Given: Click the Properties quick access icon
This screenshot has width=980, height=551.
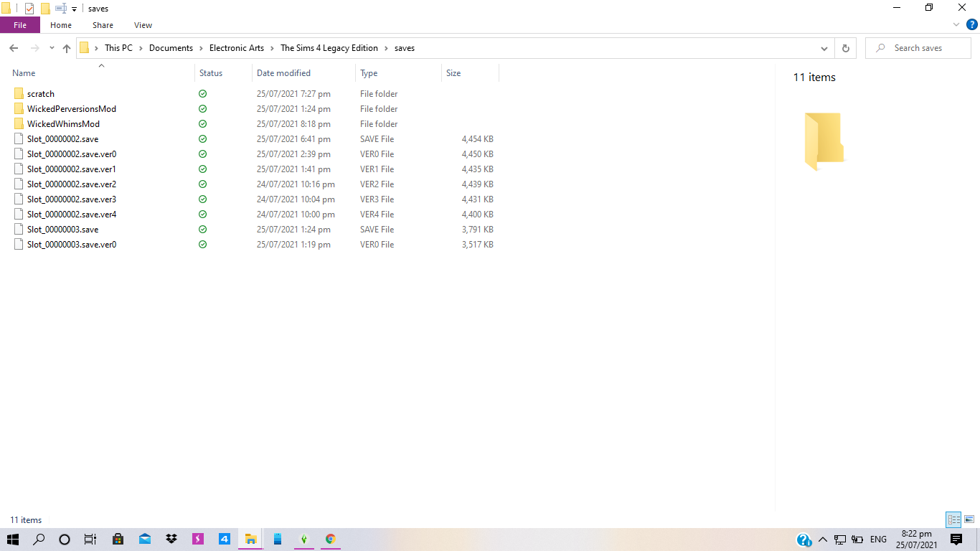Looking at the screenshot, I should pos(29,9).
